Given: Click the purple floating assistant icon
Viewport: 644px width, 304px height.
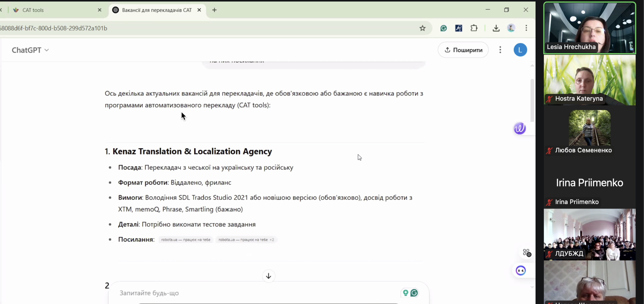Looking at the screenshot, I should pos(520,128).
